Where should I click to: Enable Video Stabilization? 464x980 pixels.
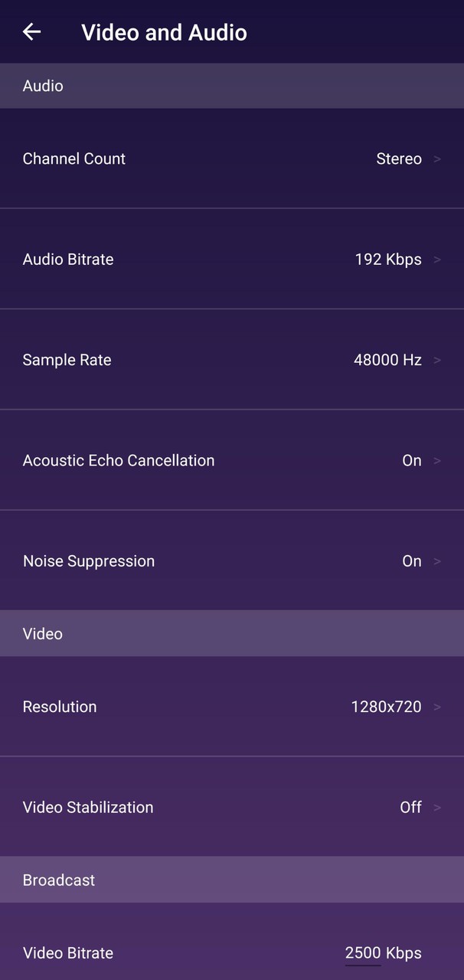click(412, 807)
